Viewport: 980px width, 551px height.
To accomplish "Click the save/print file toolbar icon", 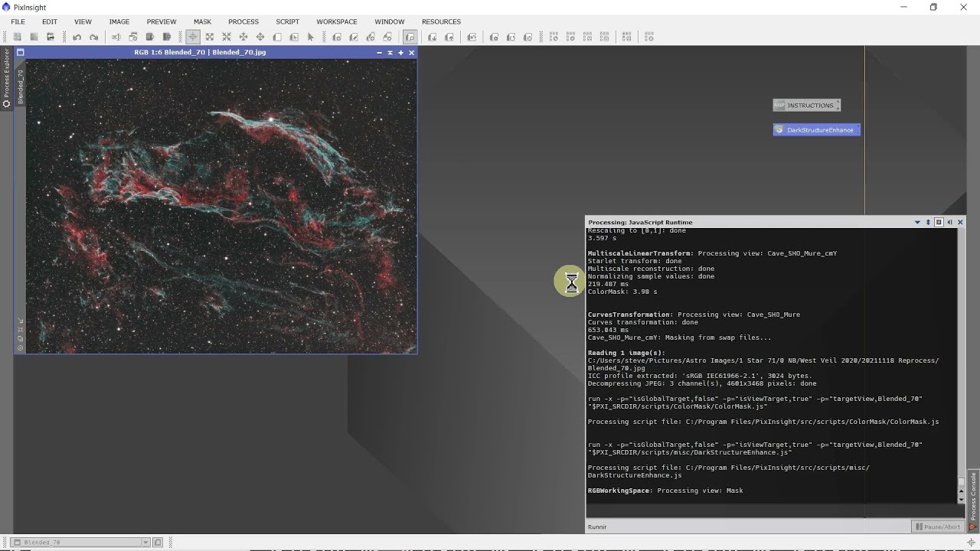I will (51, 37).
